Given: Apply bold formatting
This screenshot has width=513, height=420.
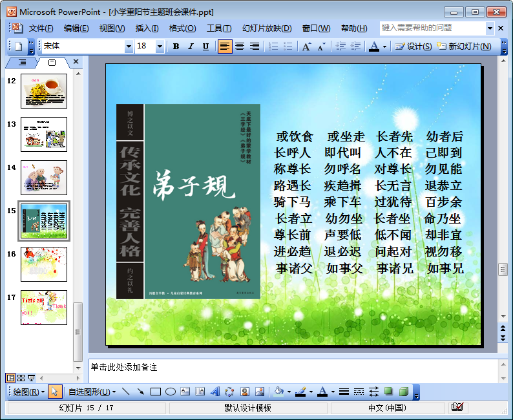Looking at the screenshot, I should pyautogui.click(x=176, y=47).
